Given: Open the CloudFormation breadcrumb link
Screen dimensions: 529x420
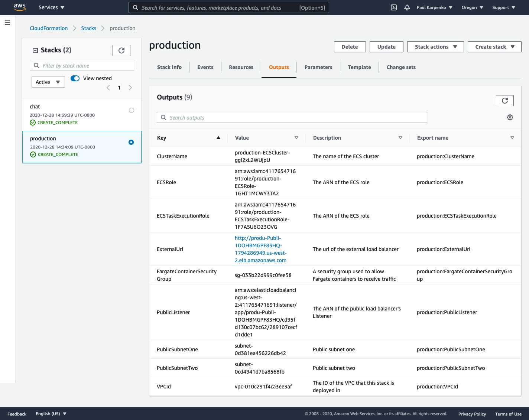Looking at the screenshot, I should coord(49,28).
